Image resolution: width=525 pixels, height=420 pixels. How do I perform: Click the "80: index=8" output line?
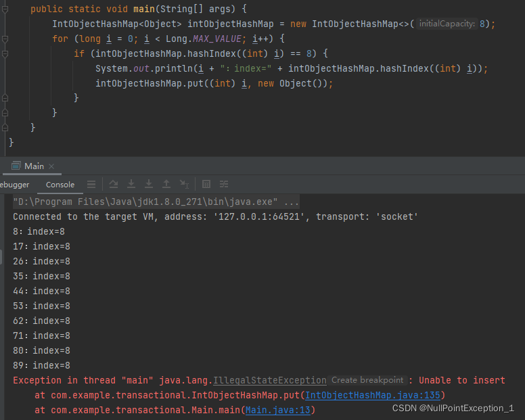coord(41,351)
